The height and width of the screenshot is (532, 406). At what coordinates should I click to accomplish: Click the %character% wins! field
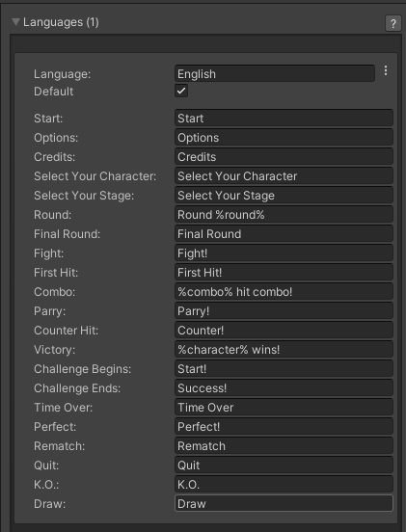tap(284, 350)
